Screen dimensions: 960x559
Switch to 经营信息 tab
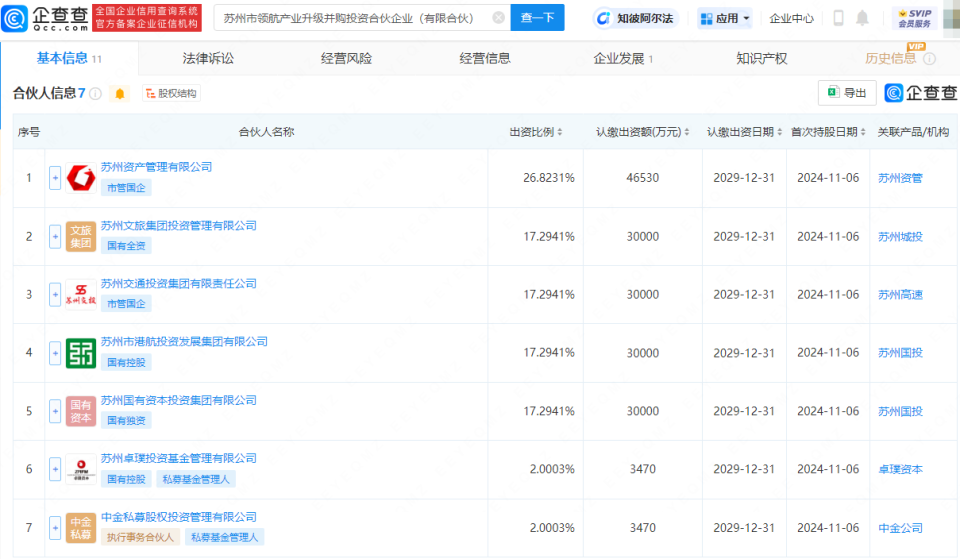coord(485,59)
